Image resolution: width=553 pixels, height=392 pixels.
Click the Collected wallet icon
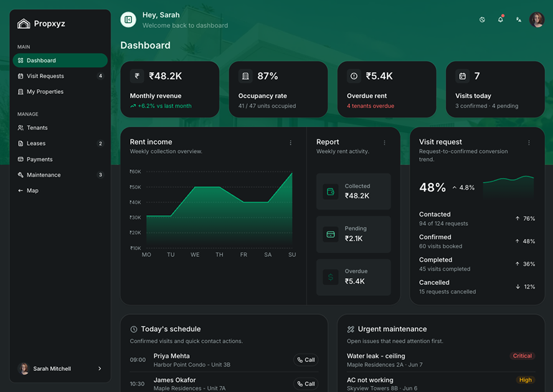click(x=331, y=192)
